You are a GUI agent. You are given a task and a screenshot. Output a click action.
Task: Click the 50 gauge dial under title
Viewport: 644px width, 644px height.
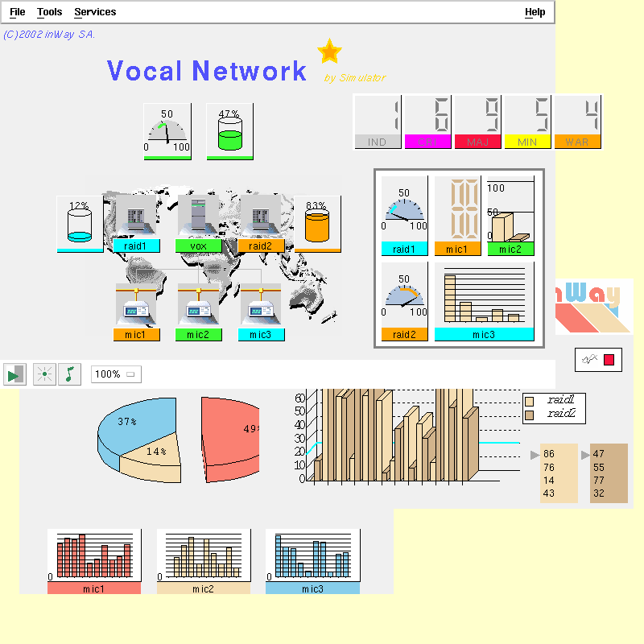pos(167,131)
